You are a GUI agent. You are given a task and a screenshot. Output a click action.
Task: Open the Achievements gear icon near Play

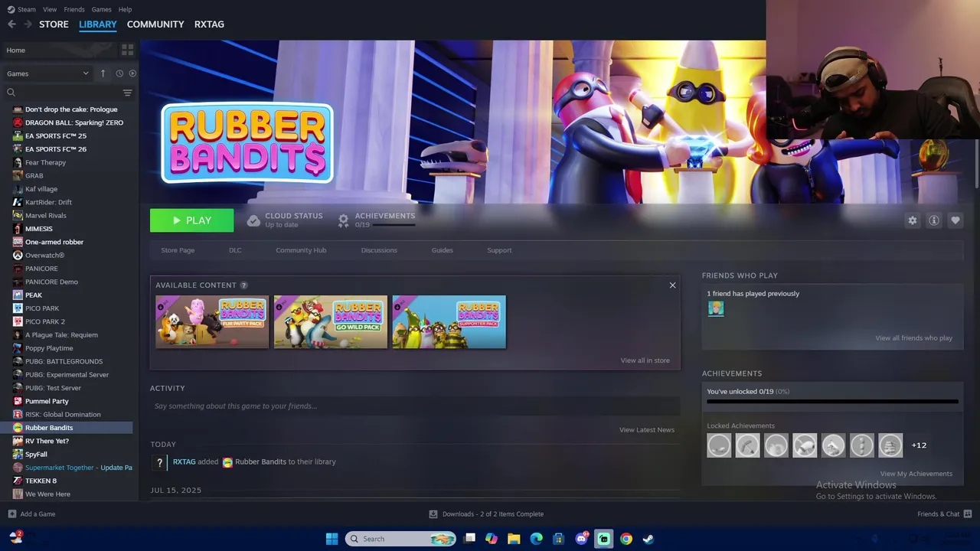click(344, 220)
